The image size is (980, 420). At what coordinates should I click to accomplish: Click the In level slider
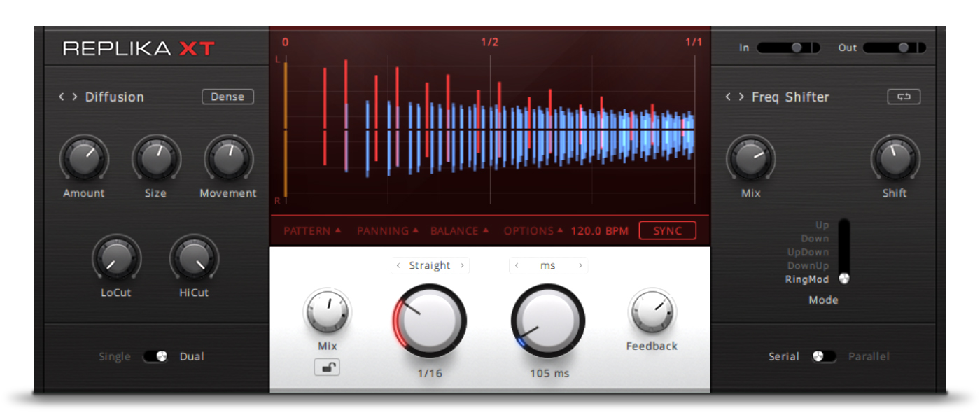[x=787, y=48]
